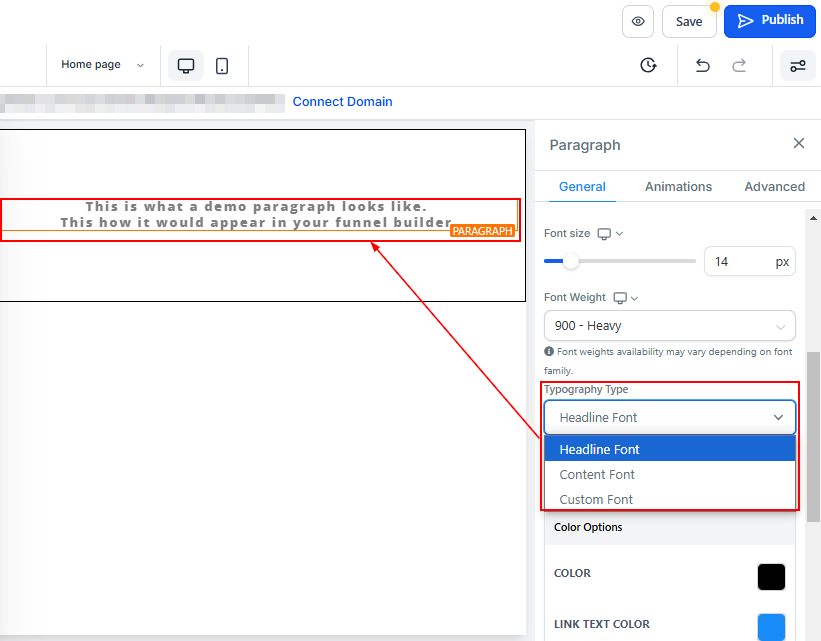The image size is (821, 641).
Task: Open the black COLOR swatch
Action: pos(771,577)
